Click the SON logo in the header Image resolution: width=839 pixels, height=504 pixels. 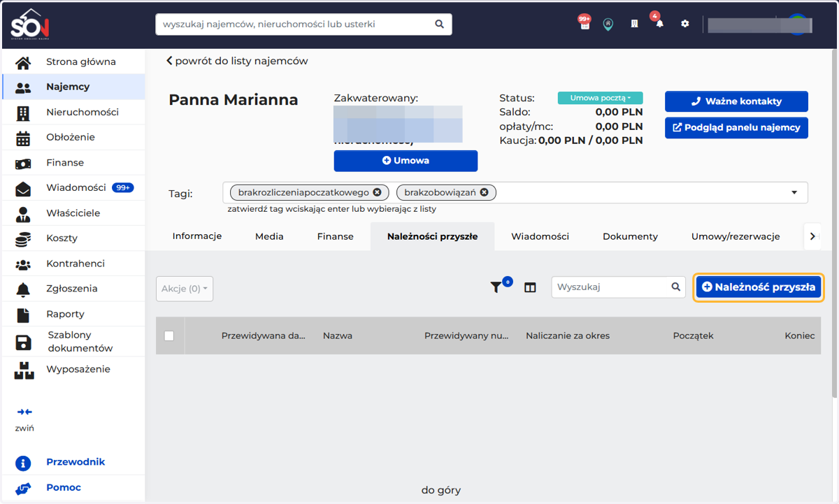tap(29, 24)
